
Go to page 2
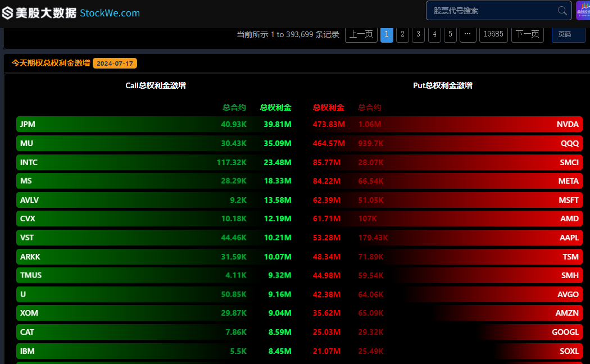(403, 34)
